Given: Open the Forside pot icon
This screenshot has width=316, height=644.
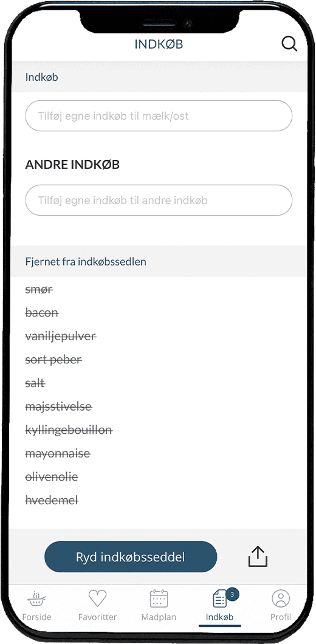Looking at the screenshot, I should click(x=36, y=599).
